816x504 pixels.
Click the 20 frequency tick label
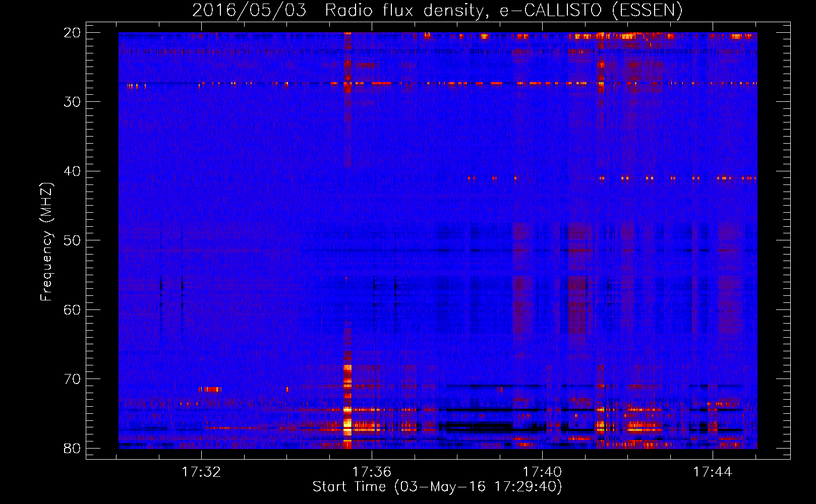click(73, 33)
